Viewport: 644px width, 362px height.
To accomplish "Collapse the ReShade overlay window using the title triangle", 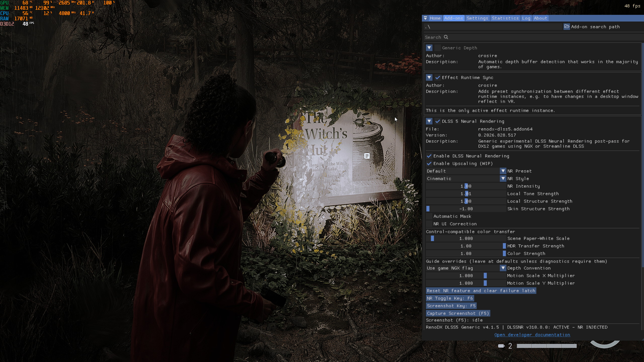I will click(425, 18).
